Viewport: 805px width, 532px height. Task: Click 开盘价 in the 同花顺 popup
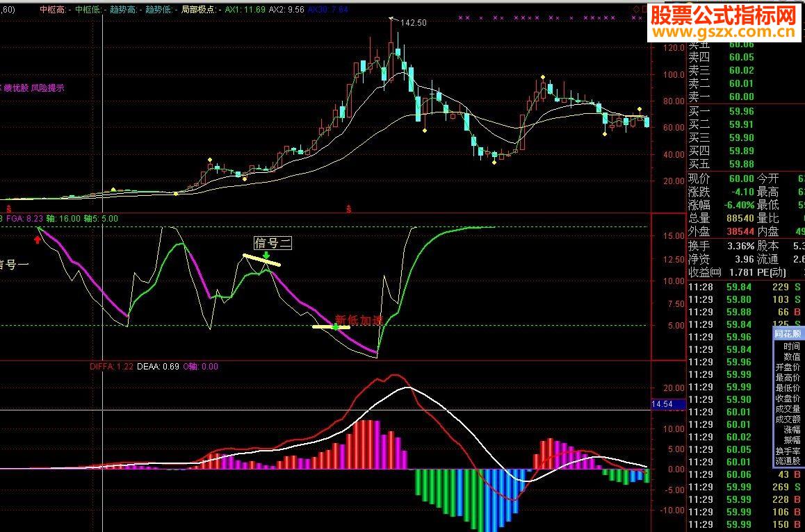tap(788, 367)
